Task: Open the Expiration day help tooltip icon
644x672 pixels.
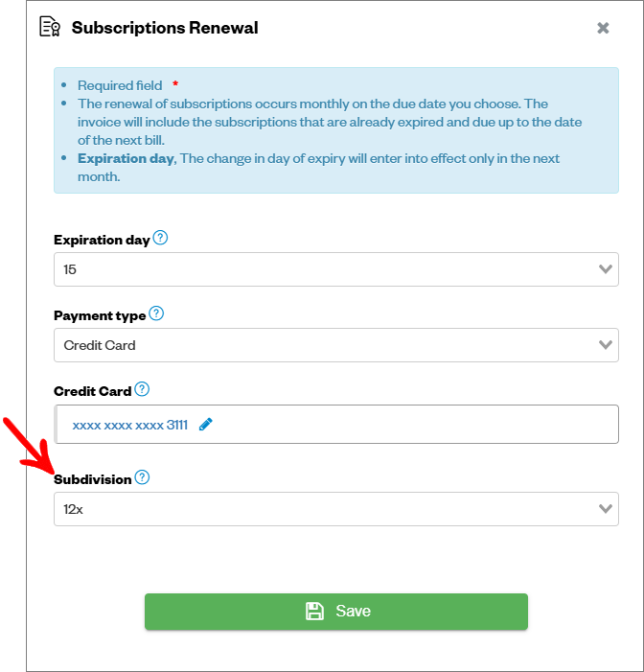Action: [x=160, y=238]
